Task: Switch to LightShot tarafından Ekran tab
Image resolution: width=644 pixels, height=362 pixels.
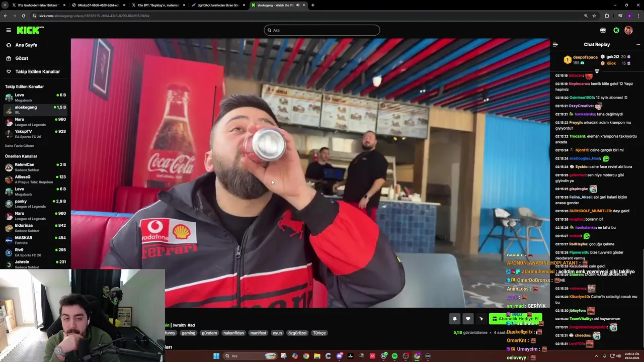Action: [x=218, y=5]
